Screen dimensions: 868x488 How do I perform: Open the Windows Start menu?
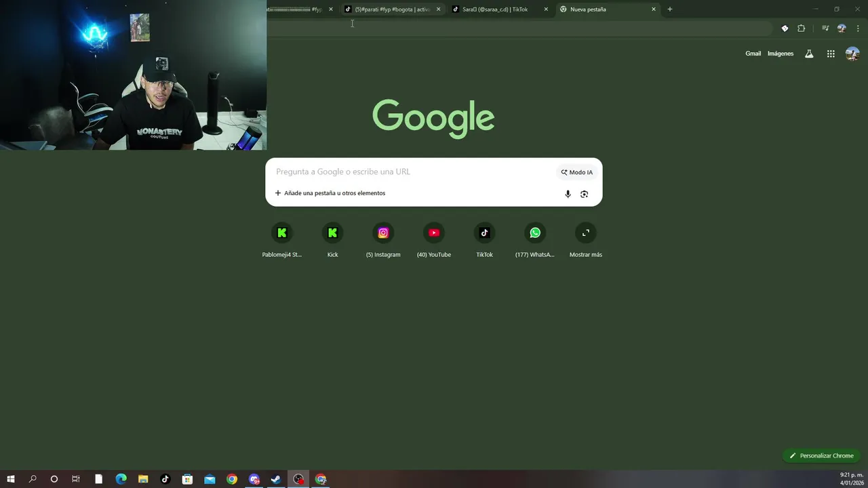[x=10, y=479]
